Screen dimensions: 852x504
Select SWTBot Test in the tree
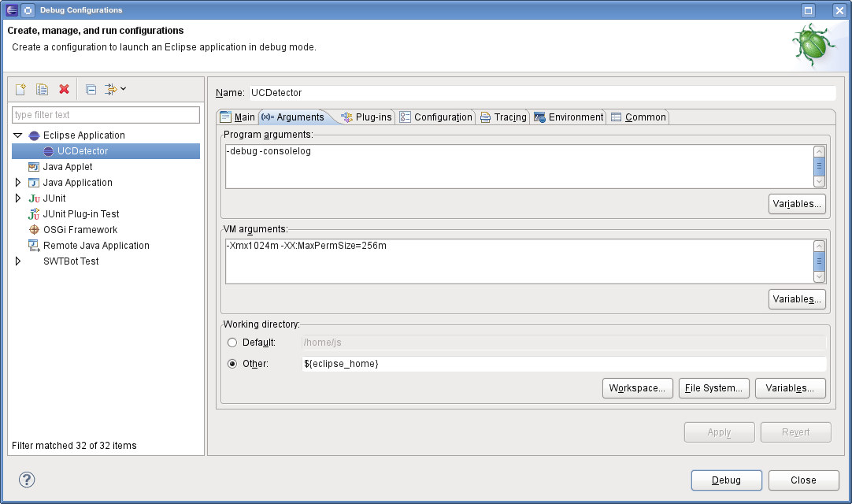coord(71,261)
